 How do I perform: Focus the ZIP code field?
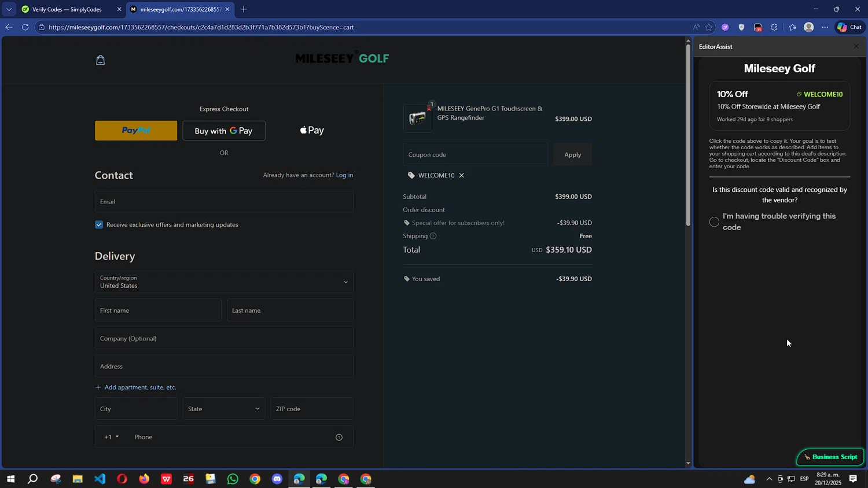click(312, 409)
